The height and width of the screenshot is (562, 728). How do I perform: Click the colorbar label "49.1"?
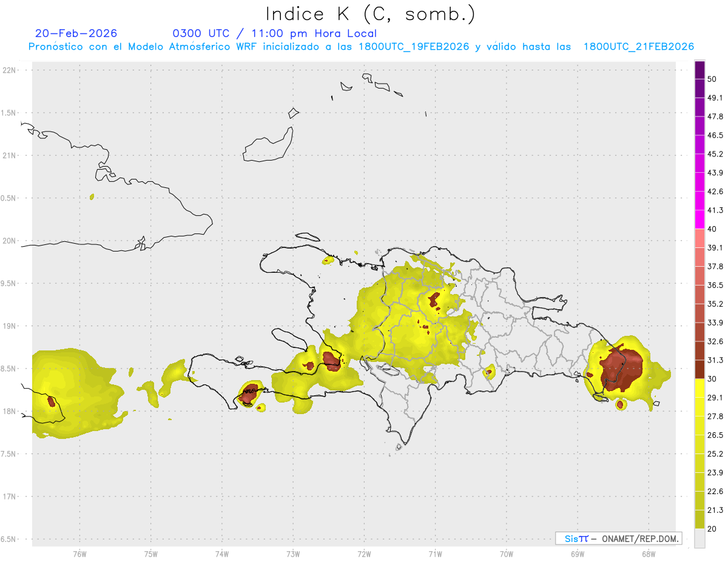click(715, 98)
